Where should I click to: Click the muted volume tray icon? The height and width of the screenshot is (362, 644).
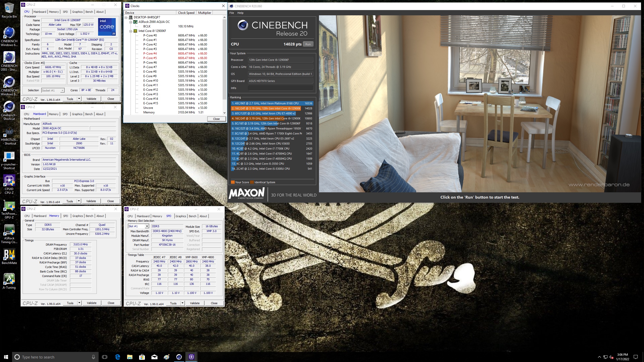(612, 357)
